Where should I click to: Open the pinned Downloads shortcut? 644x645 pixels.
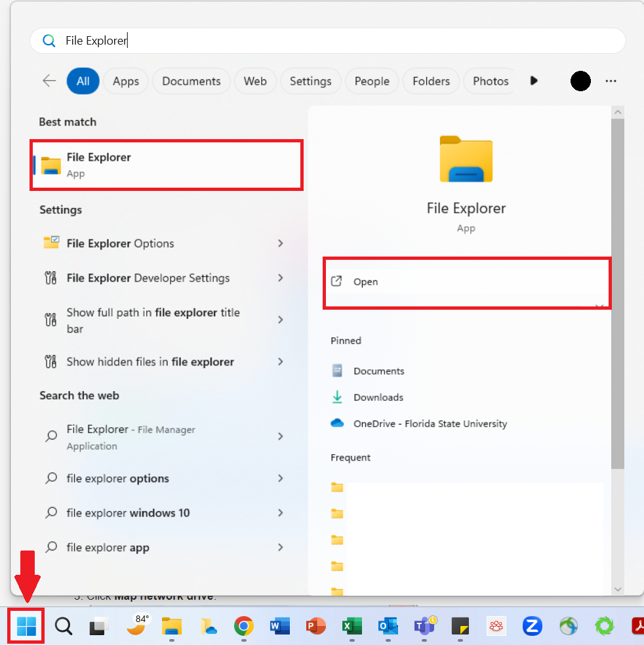coord(377,397)
